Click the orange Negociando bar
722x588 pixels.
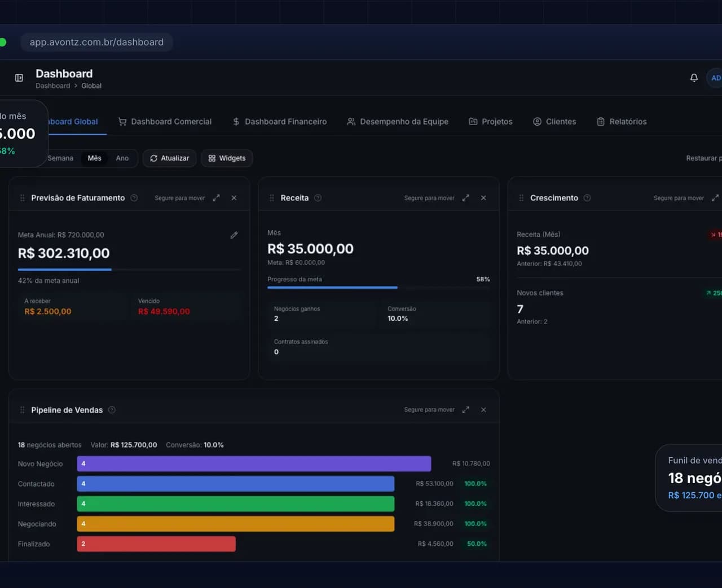pyautogui.click(x=236, y=524)
